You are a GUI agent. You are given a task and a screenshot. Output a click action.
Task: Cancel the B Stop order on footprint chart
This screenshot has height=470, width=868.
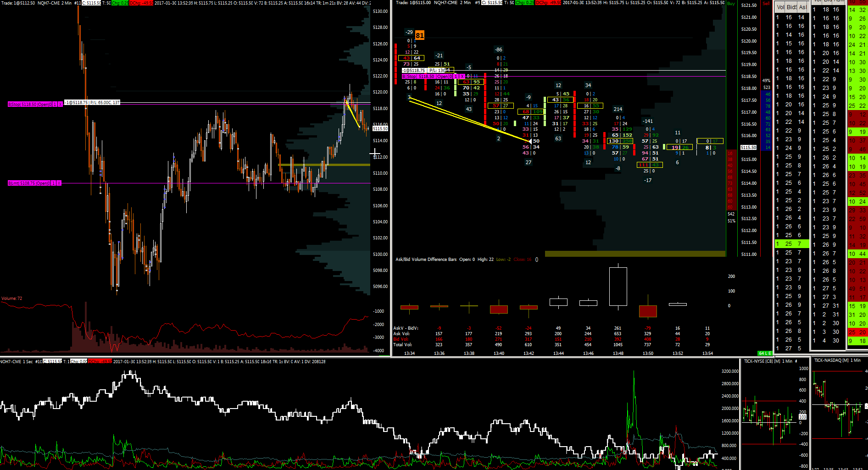tap(462, 77)
